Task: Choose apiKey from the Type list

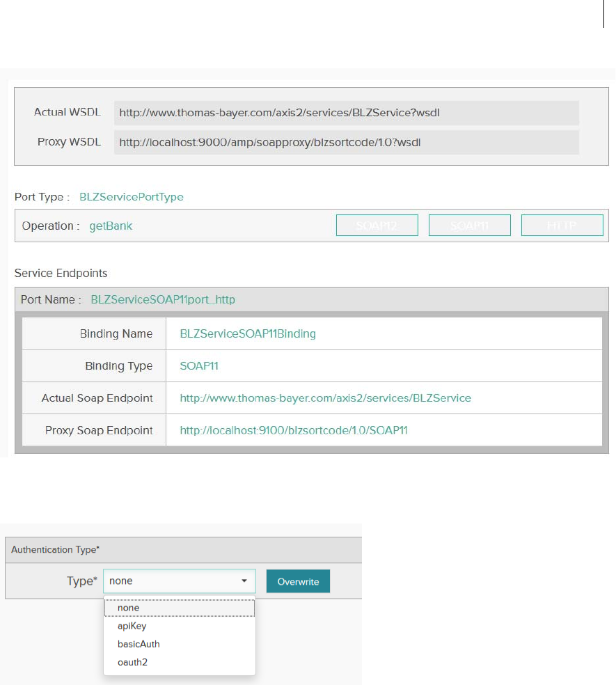Action: (132, 626)
